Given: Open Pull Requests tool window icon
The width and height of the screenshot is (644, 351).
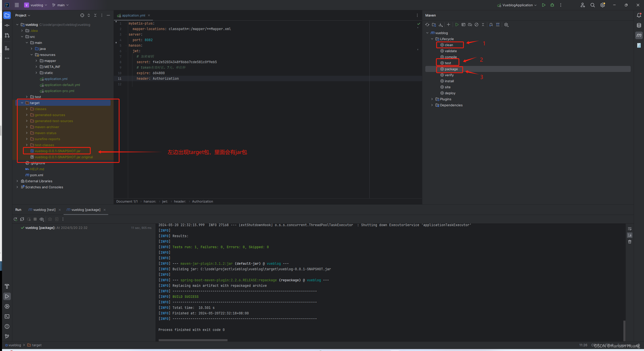Looking at the screenshot, I should (x=7, y=35).
